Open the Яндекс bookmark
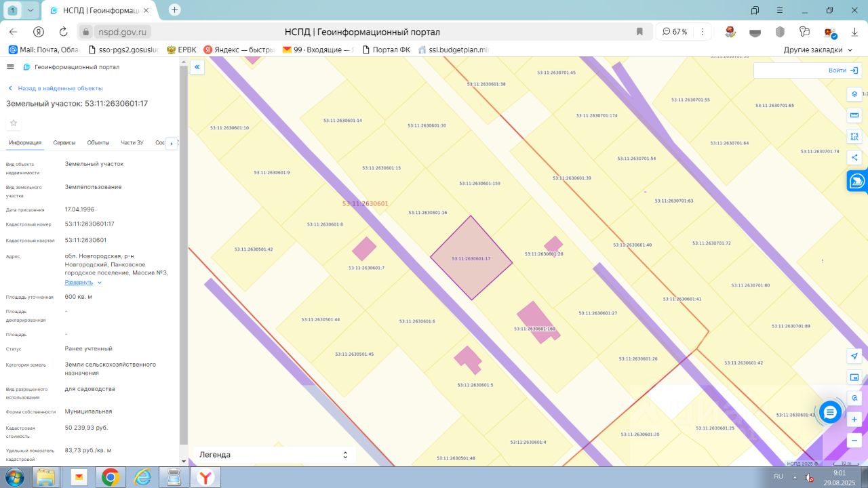 coord(239,49)
